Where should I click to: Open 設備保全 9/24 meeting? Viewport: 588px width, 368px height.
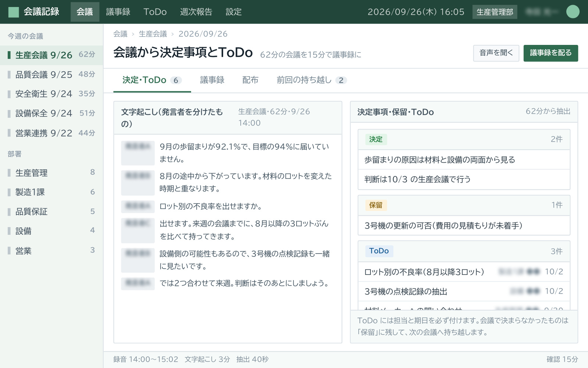51,113
